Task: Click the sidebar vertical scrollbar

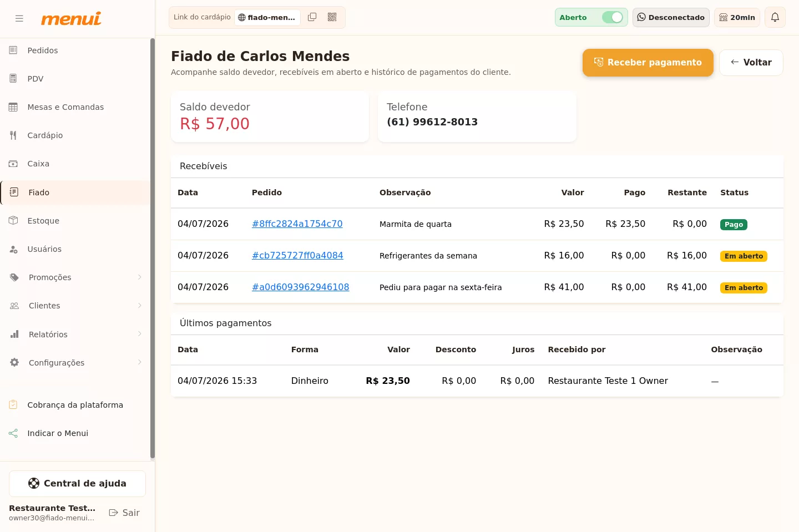Action: tap(153, 249)
